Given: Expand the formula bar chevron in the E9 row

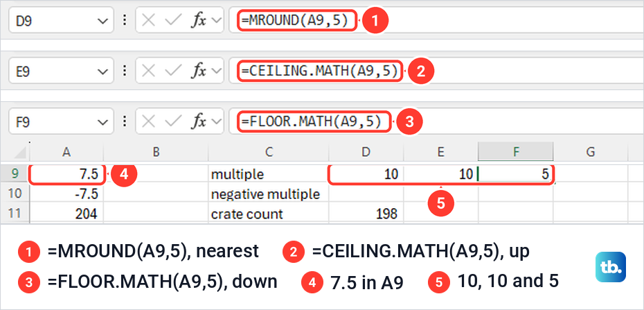Looking at the screenshot, I should [216, 71].
